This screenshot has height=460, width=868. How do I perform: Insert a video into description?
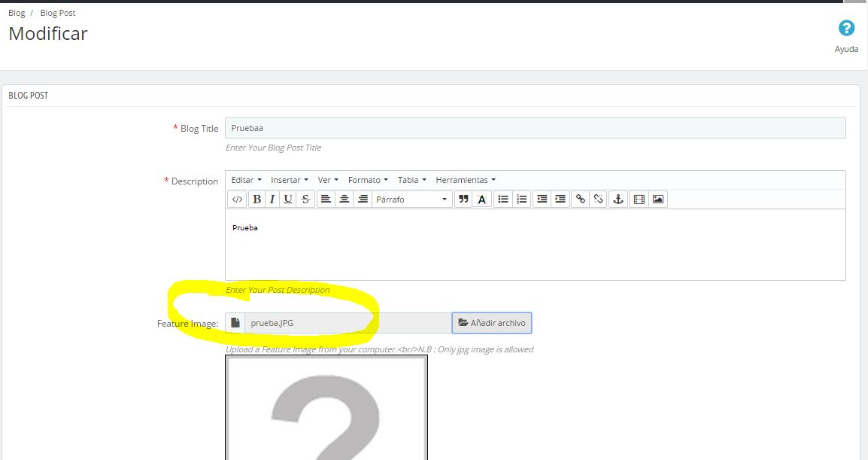639,200
